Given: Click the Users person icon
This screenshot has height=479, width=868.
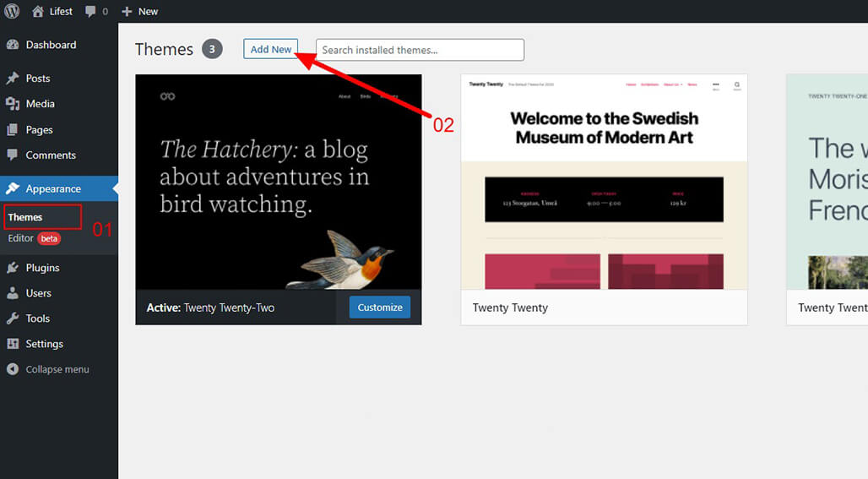Looking at the screenshot, I should pos(13,293).
